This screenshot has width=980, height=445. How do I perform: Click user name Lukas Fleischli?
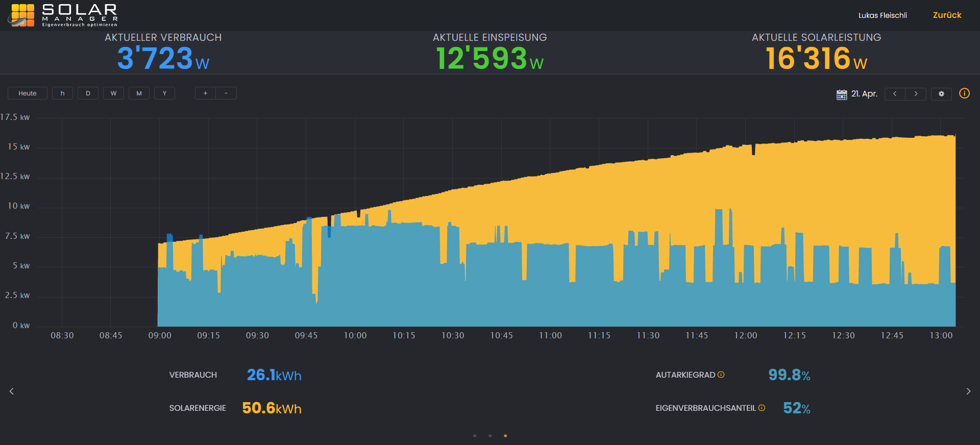pyautogui.click(x=883, y=15)
